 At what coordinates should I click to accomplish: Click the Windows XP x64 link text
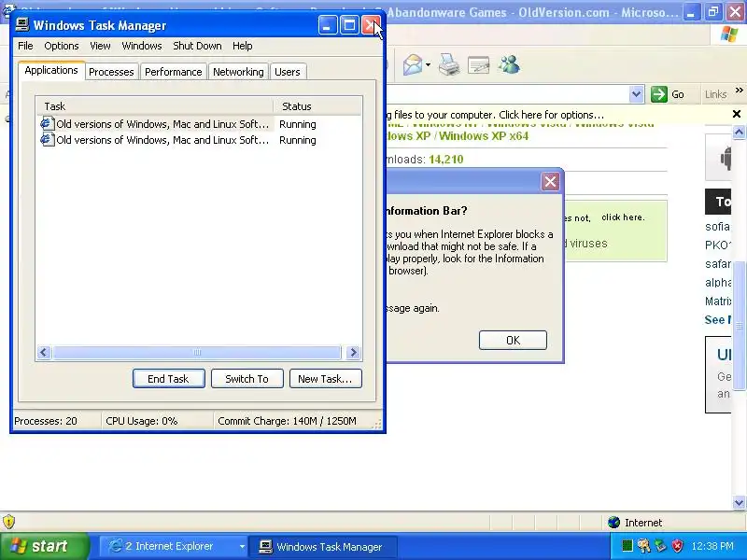pos(484,136)
